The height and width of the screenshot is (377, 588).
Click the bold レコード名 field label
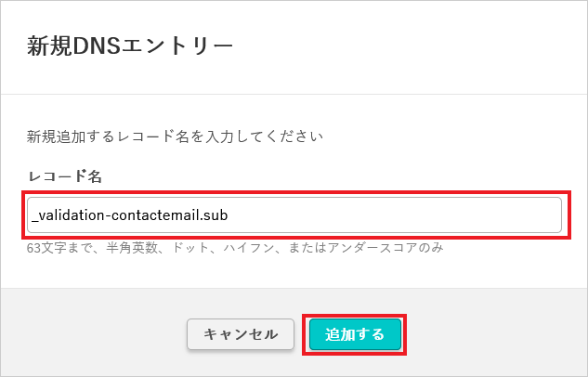[64, 175]
